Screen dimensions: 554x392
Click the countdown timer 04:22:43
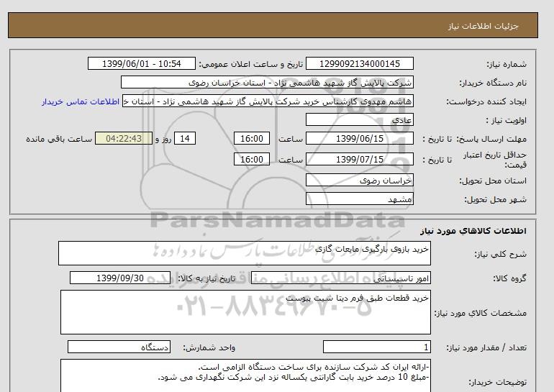click(x=124, y=138)
